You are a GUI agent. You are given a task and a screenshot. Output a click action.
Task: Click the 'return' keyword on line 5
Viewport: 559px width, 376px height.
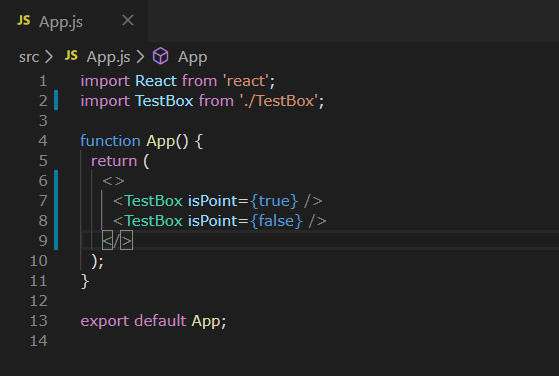(114, 161)
